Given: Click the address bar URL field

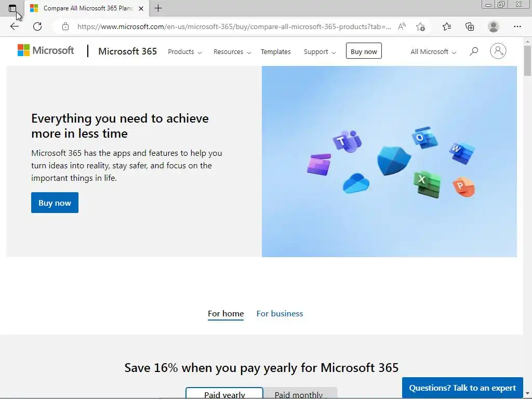Looking at the screenshot, I should [x=234, y=26].
